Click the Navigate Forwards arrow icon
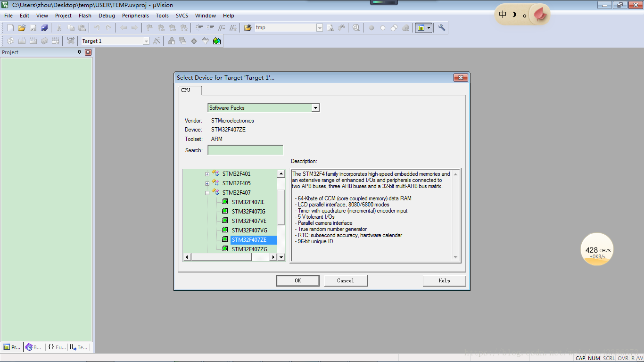The width and height of the screenshot is (644, 362). point(134,28)
